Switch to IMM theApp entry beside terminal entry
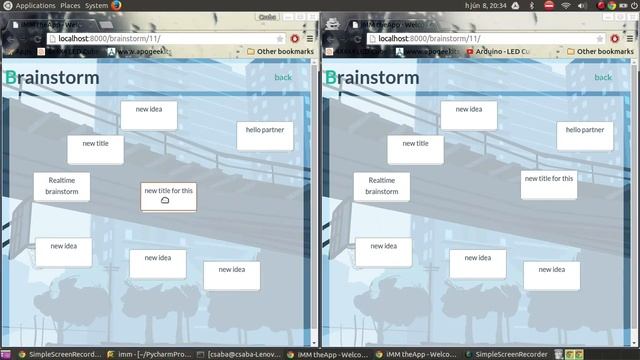The width and height of the screenshot is (640, 360). click(328, 354)
